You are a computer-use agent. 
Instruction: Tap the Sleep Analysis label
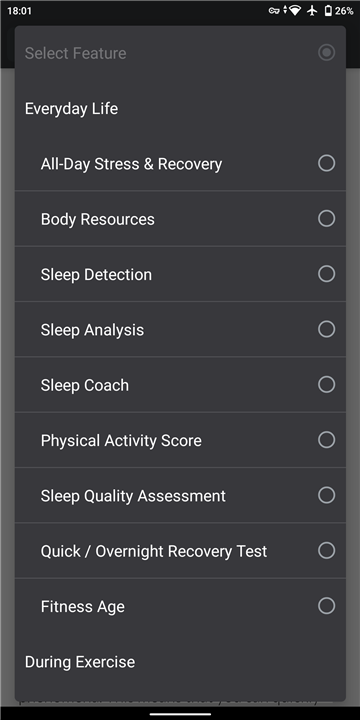(x=92, y=330)
